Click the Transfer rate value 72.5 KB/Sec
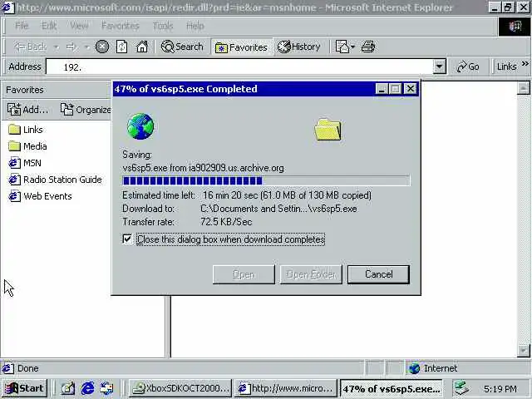The image size is (532, 399). pyautogui.click(x=226, y=222)
